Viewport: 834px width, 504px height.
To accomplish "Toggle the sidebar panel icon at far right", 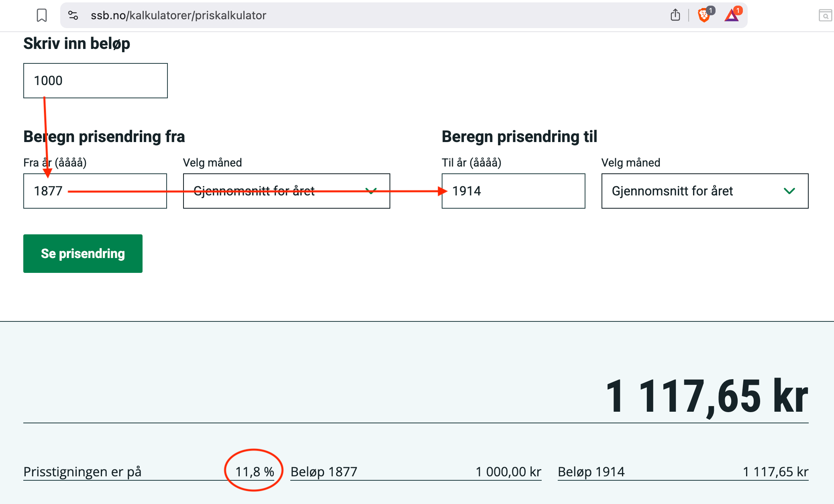I will click(x=825, y=16).
